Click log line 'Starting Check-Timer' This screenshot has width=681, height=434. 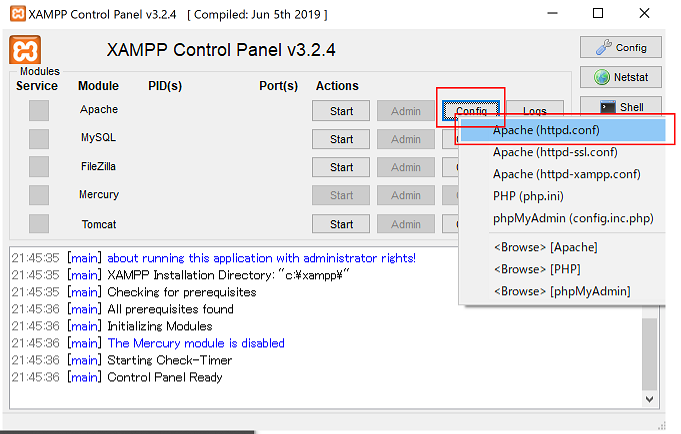click(x=170, y=360)
